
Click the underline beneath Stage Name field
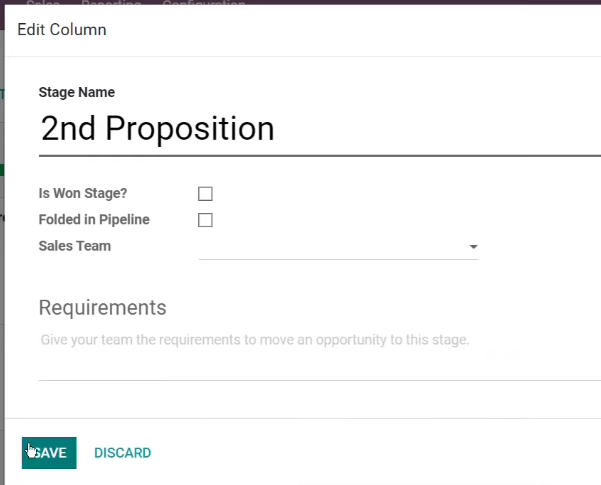coord(320,156)
